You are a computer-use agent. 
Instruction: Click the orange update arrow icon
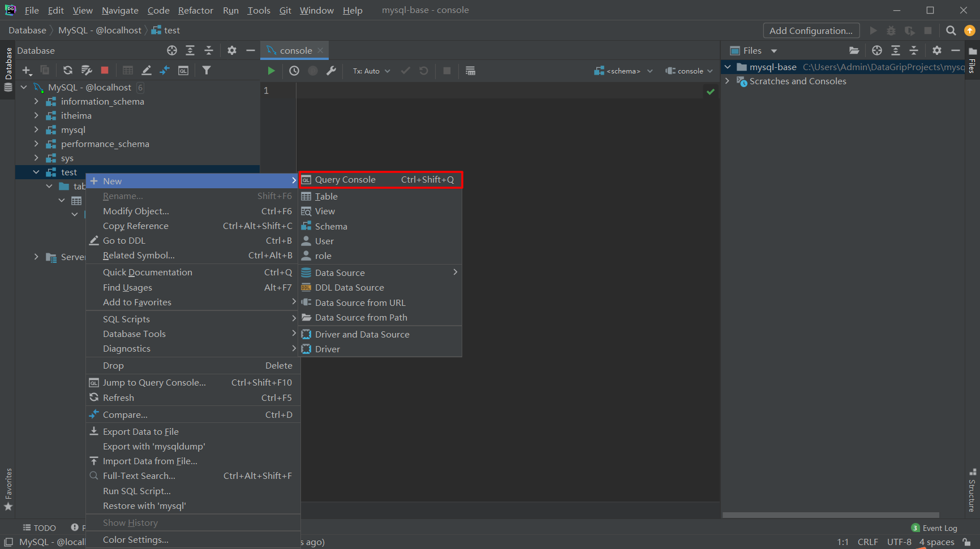tap(970, 31)
